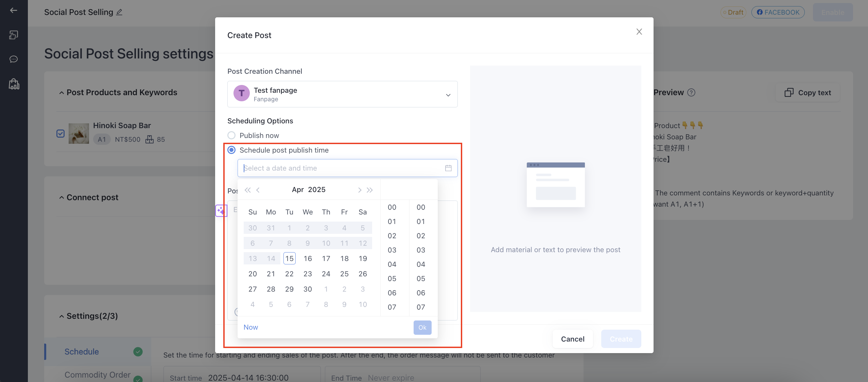
Task: Open the chat messages sidebar icon
Action: tap(14, 59)
